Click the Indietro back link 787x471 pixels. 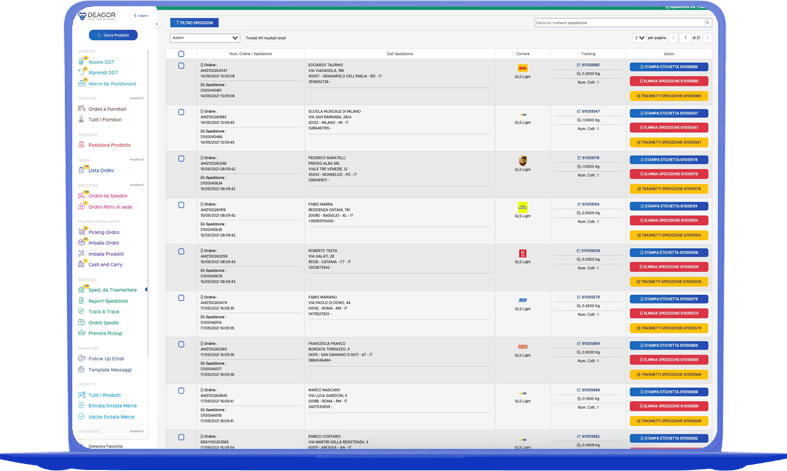(x=141, y=16)
